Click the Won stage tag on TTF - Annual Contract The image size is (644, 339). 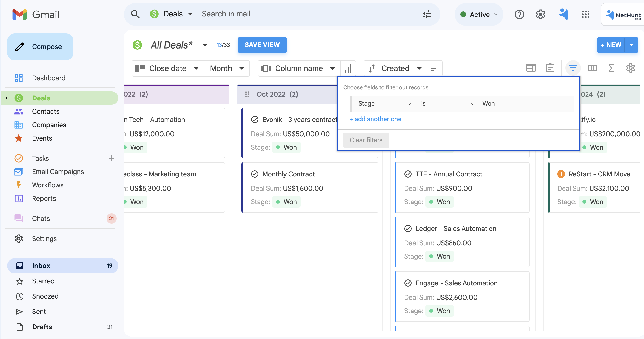pyautogui.click(x=440, y=202)
